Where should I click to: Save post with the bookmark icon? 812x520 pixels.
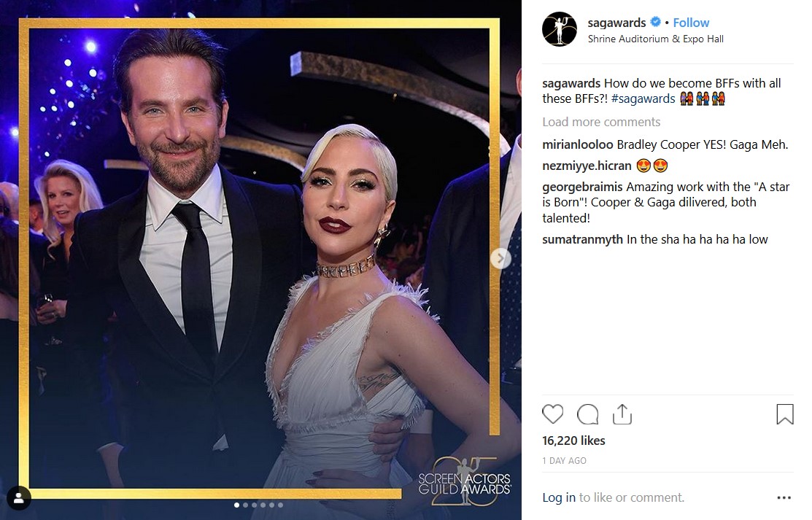pos(784,414)
